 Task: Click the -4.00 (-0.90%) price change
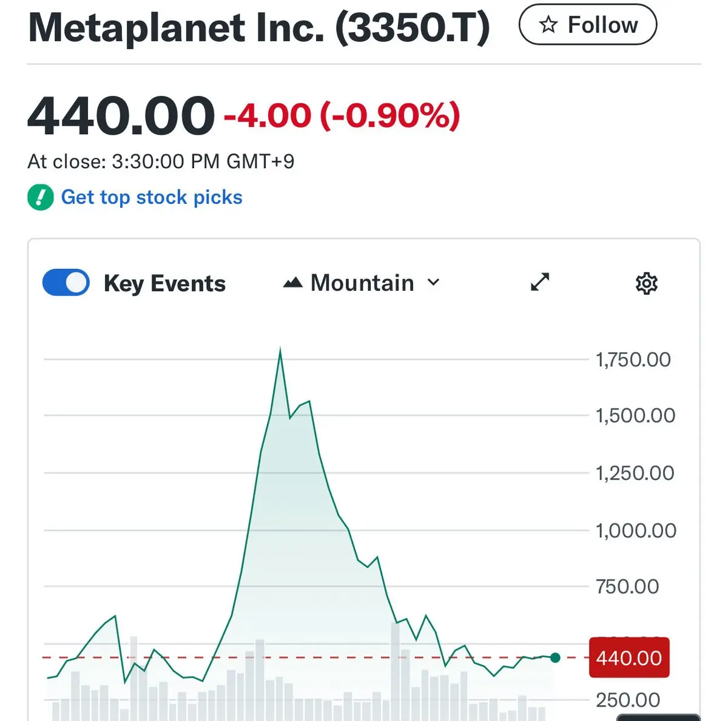342,115
